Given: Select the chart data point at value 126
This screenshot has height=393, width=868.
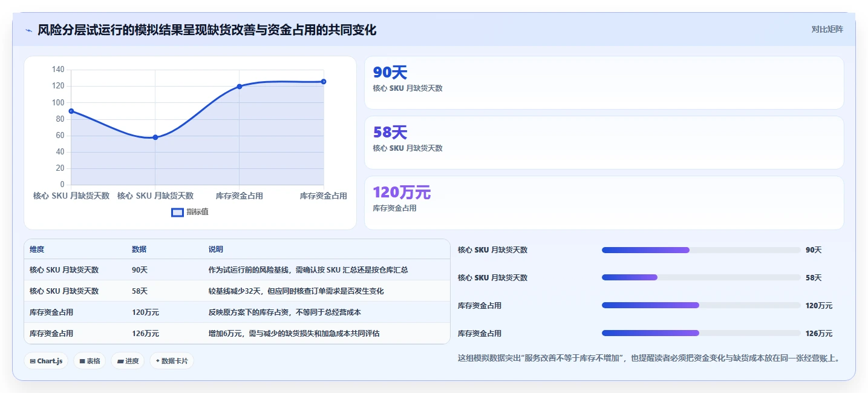Looking at the screenshot, I should [x=324, y=81].
